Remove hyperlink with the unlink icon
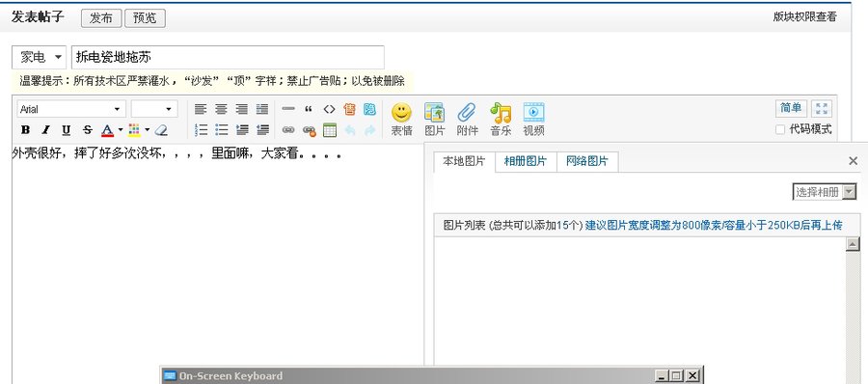The height and width of the screenshot is (384, 868). click(309, 131)
